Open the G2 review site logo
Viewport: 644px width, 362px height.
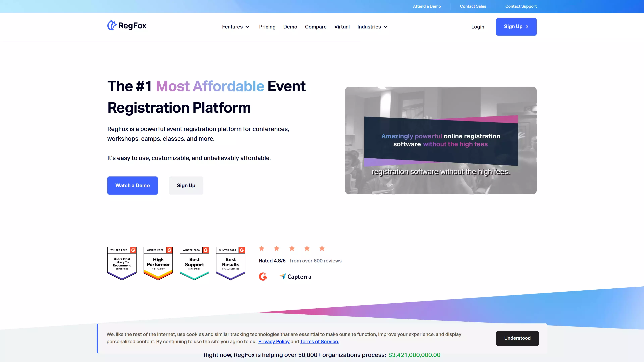click(x=263, y=276)
